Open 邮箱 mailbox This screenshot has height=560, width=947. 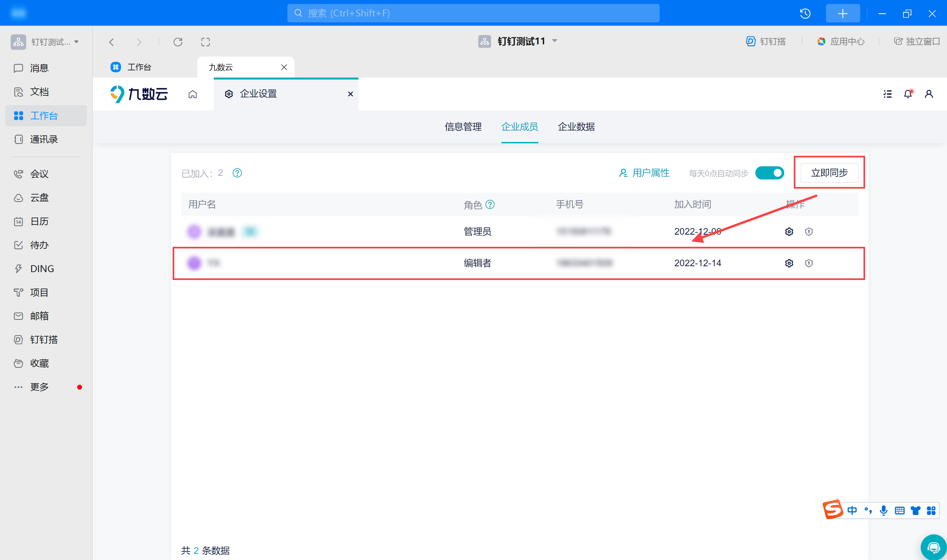[x=39, y=316]
